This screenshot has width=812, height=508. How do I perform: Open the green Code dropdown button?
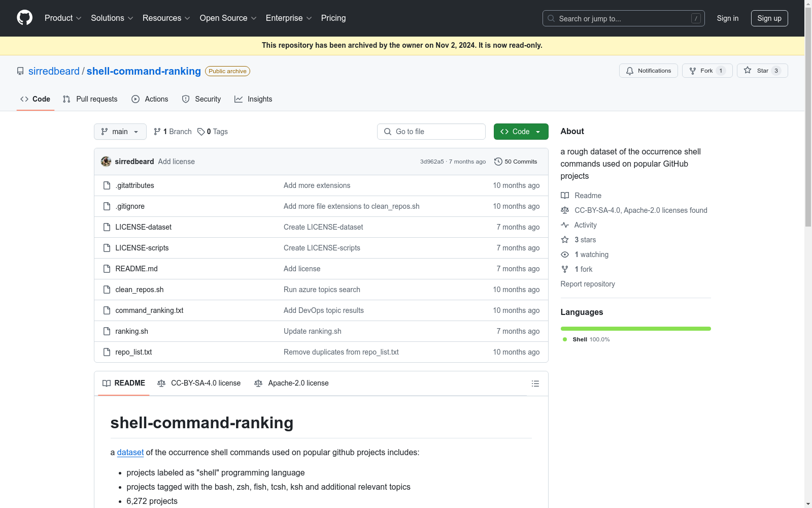[x=521, y=132]
